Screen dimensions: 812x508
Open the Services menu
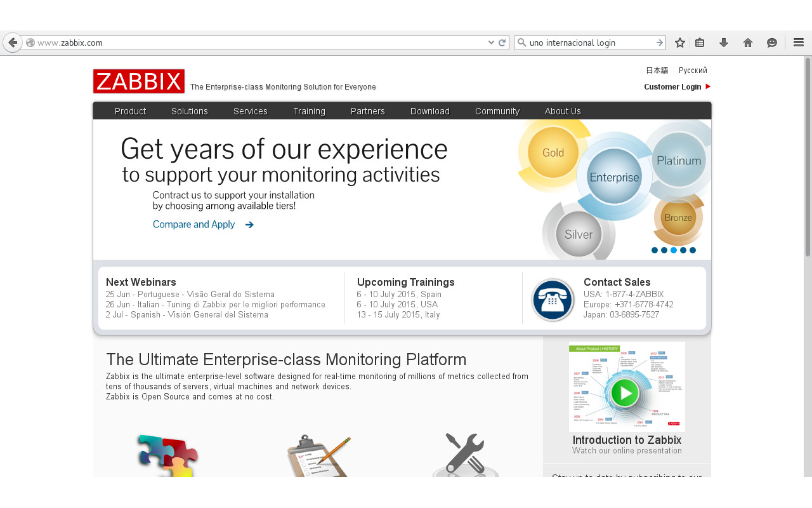pyautogui.click(x=251, y=111)
